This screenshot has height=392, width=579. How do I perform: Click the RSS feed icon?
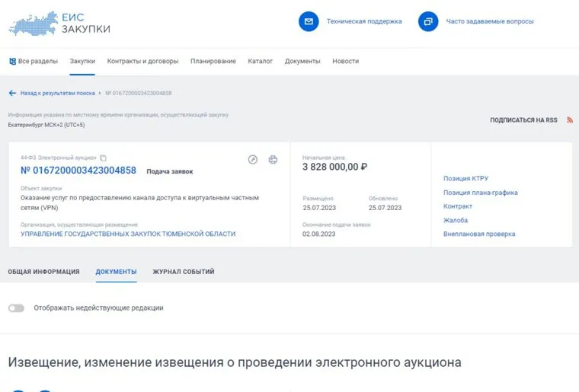(x=569, y=120)
